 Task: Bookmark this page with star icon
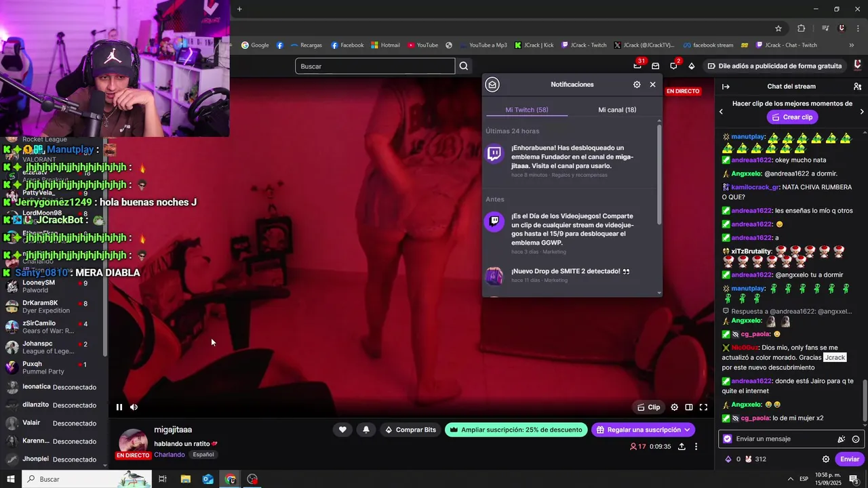[x=778, y=28]
